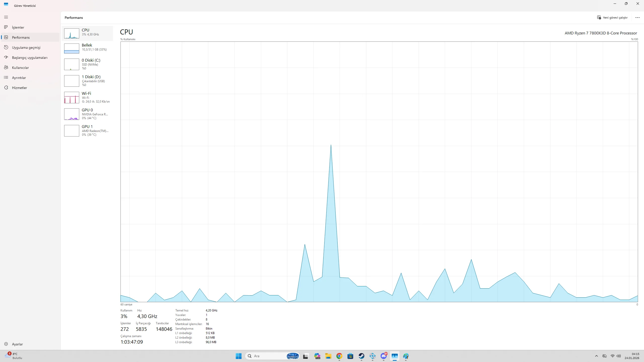Open Ayrıntılar details list icon
This screenshot has width=644, height=362.
click(6, 77)
